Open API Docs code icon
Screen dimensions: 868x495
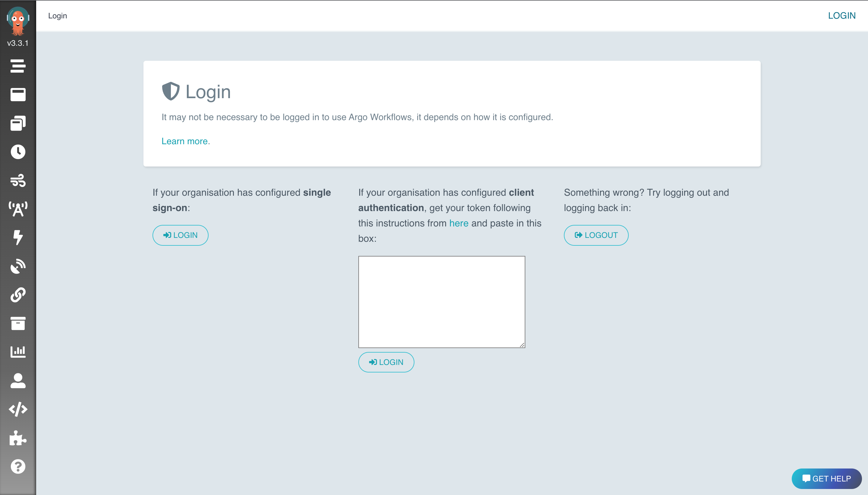coord(18,409)
